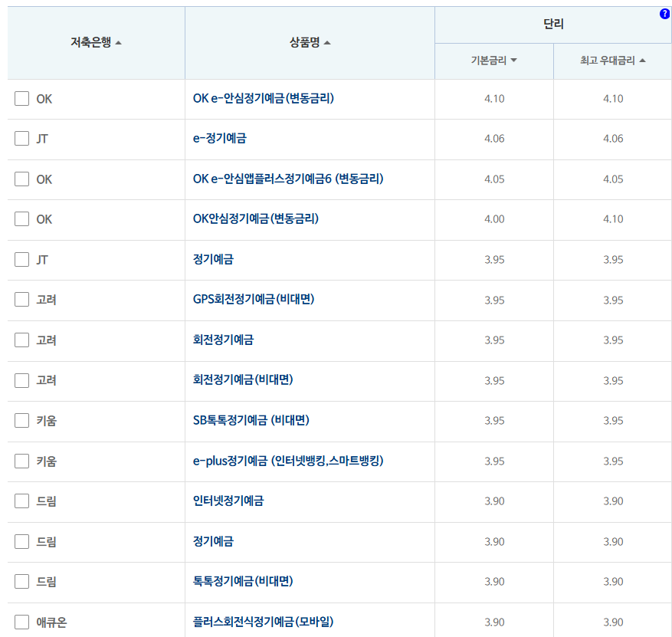
Task: Open 고려 회전정기예금 product link
Action: coord(223,340)
